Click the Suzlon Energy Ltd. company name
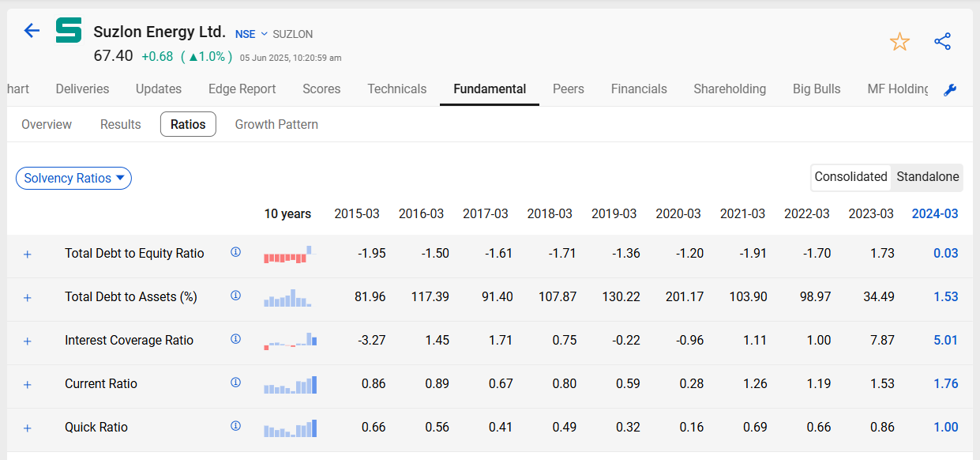 (160, 32)
